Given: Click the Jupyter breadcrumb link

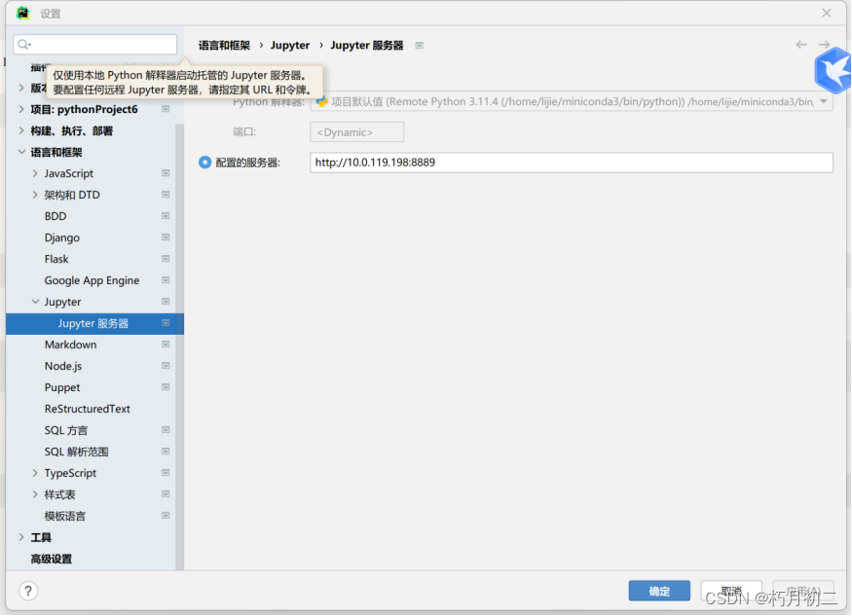Looking at the screenshot, I should coord(290,45).
